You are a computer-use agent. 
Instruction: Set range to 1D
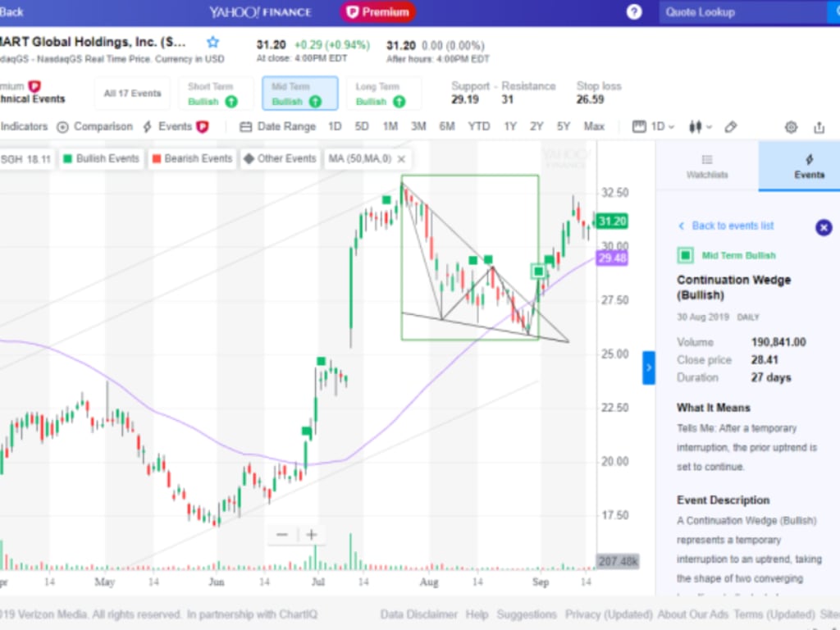tap(335, 127)
